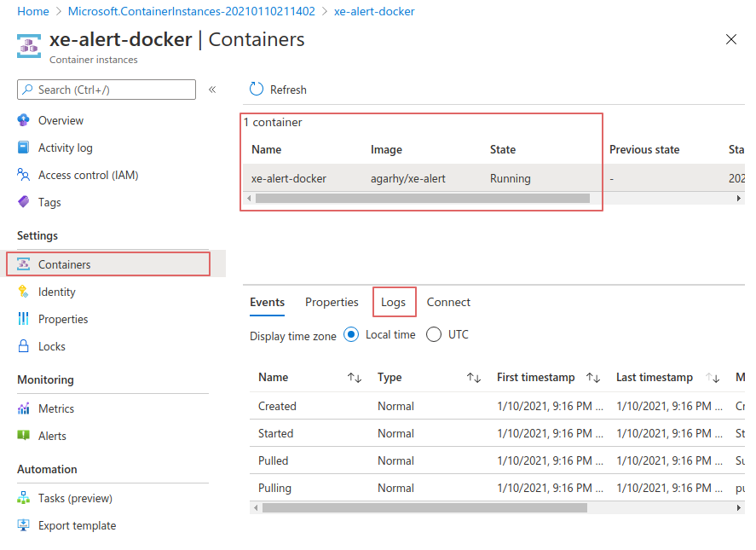Open the Connect tab
The width and height of the screenshot is (756, 550).
click(448, 302)
